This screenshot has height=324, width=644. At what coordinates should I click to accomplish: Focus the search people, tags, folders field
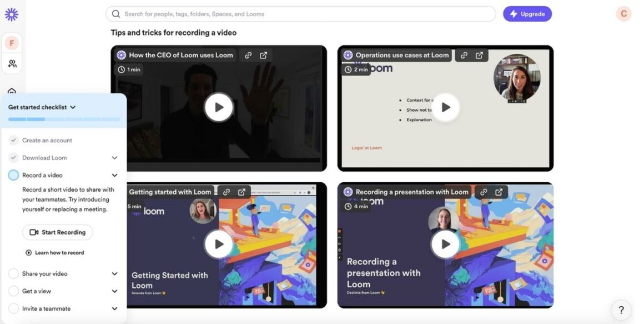301,14
